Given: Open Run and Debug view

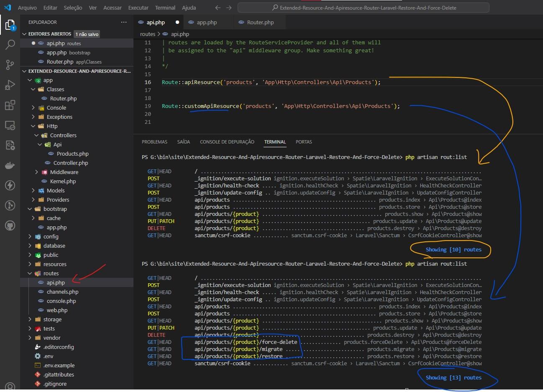Looking at the screenshot, I should pos(10,85).
